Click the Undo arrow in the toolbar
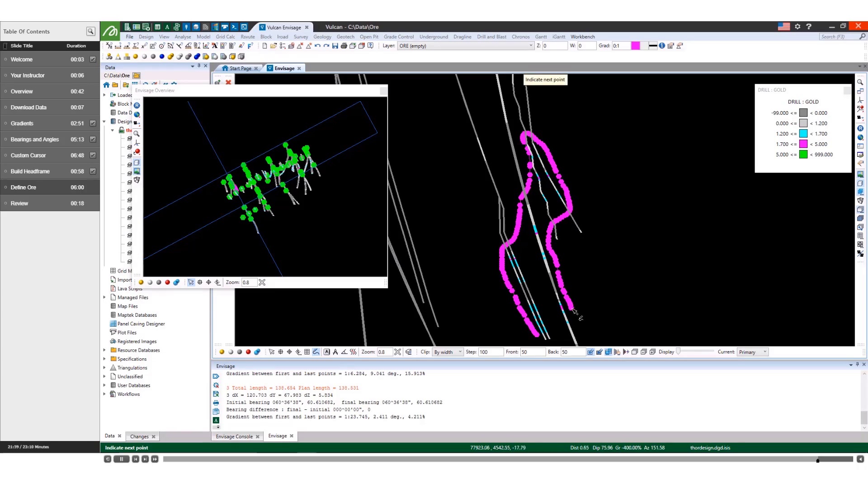Viewport: 868px width, 488px height. pyautogui.click(x=317, y=46)
